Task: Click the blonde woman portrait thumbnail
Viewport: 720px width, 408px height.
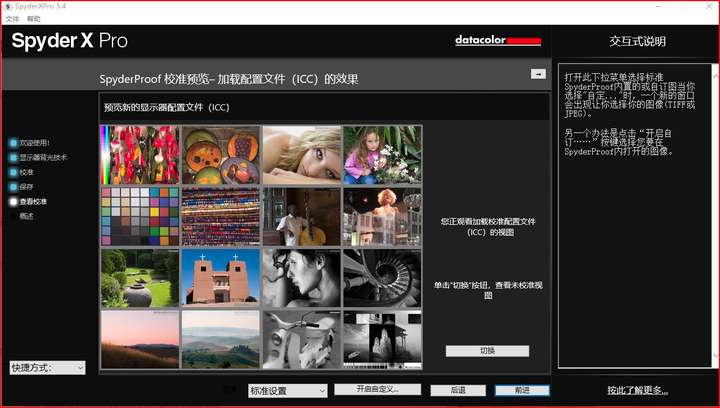Action: (x=302, y=155)
